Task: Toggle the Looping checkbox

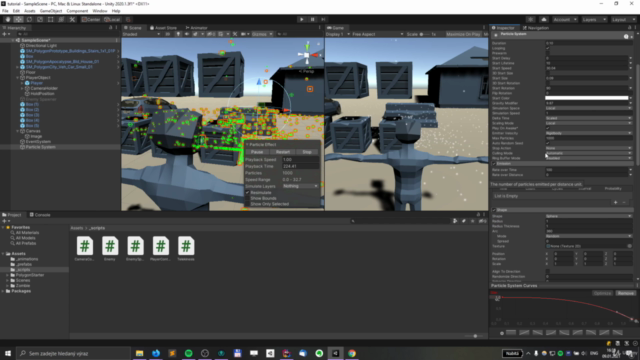Action: pyautogui.click(x=548, y=48)
